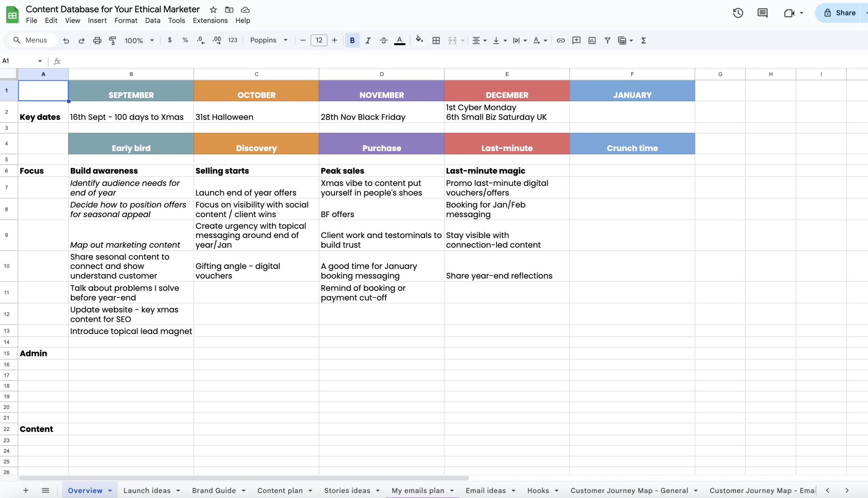Print the spreadsheet with printer icon
Image resolution: width=868 pixels, height=498 pixels.
pyautogui.click(x=97, y=41)
